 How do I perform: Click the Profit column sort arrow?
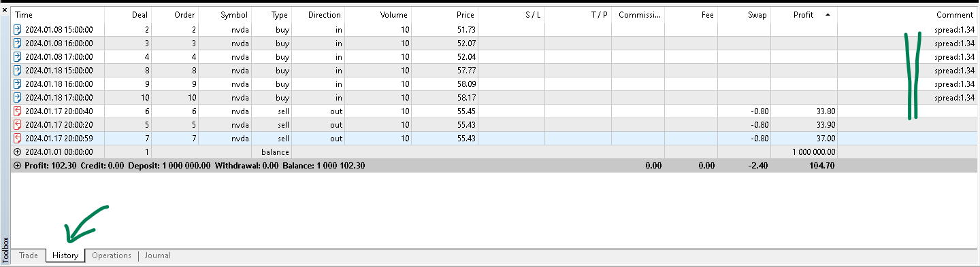(x=827, y=14)
